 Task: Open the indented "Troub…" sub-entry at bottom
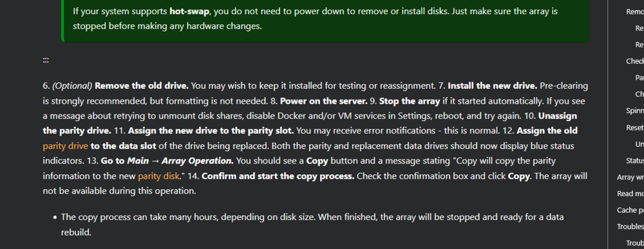point(635,243)
